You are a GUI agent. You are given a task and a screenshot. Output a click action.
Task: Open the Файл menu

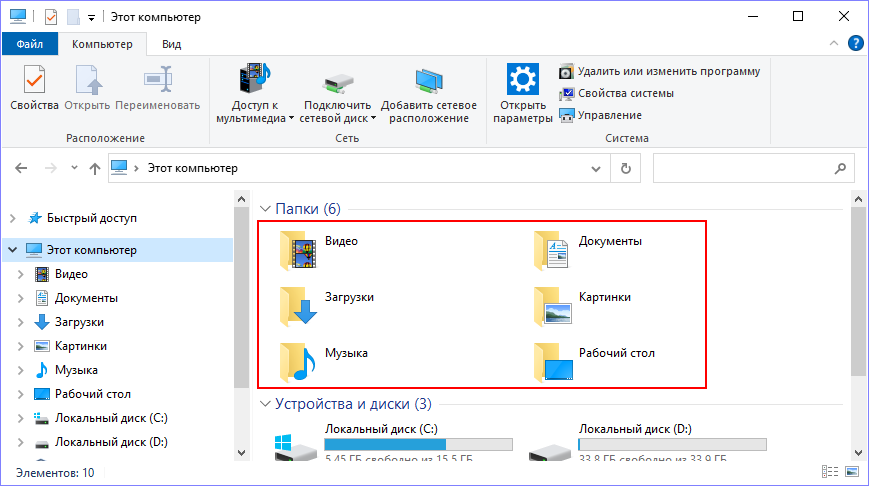(30, 44)
